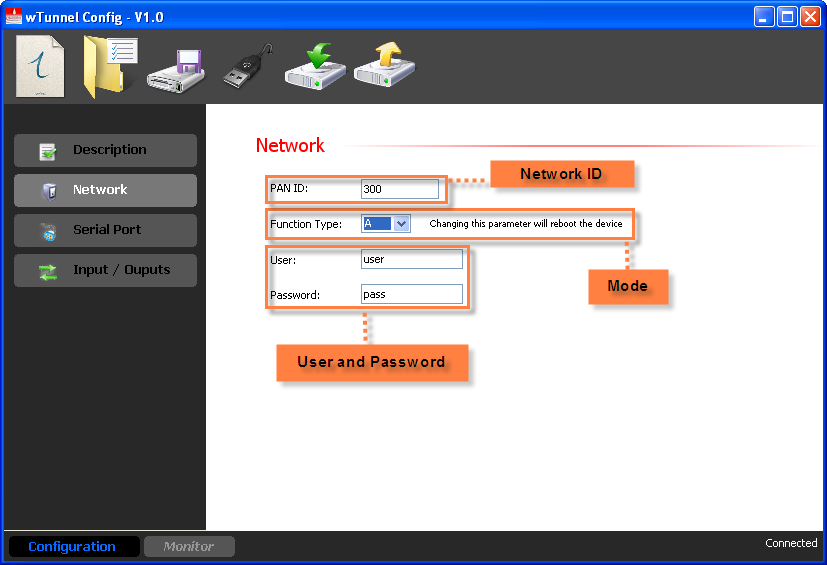
Task: Expand the Function Type dropdown arrow
Action: pos(402,224)
